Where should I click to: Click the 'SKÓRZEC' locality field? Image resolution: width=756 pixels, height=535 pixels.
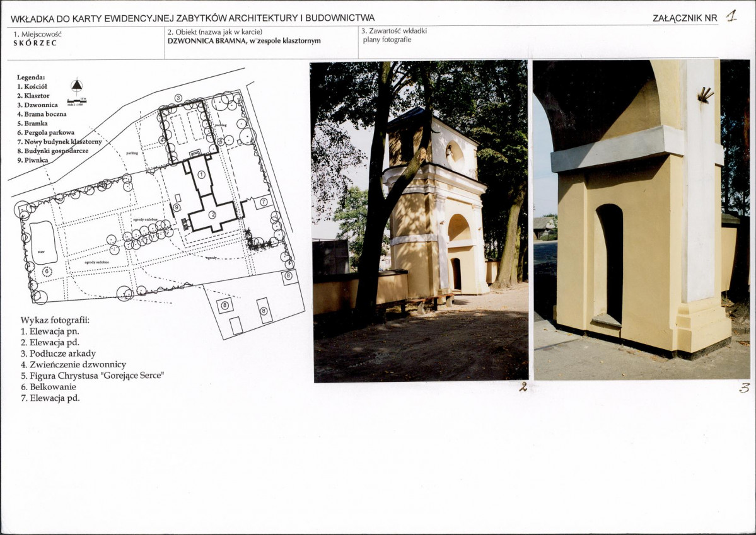31,43
